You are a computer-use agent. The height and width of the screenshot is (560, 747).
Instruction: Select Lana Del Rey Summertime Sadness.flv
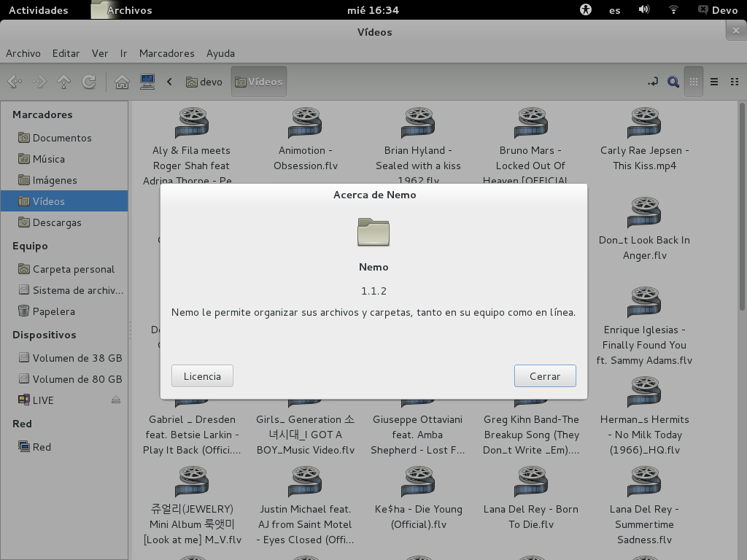(x=644, y=505)
